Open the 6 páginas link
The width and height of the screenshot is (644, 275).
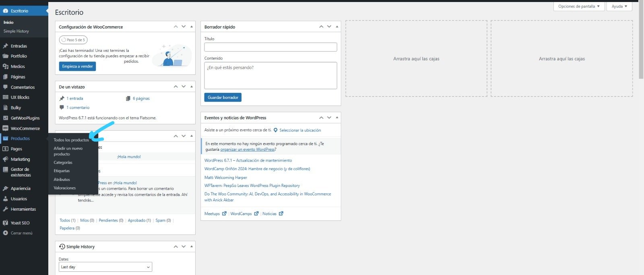141,99
